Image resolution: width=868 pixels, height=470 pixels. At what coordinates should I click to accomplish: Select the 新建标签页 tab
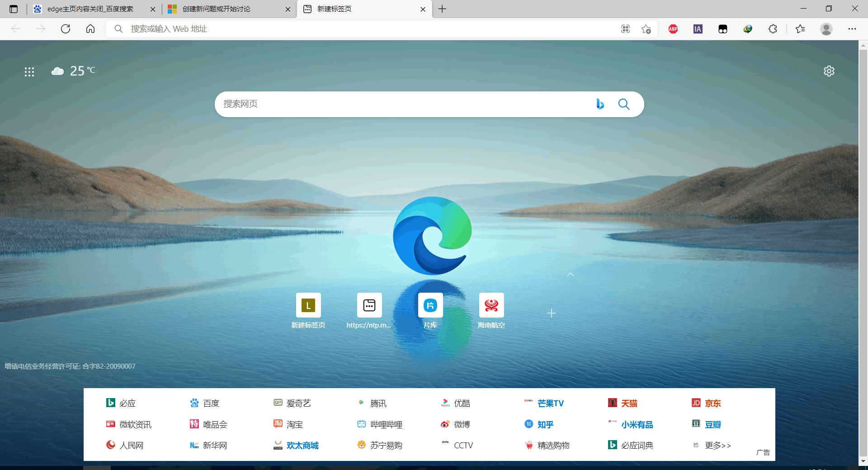(x=364, y=9)
